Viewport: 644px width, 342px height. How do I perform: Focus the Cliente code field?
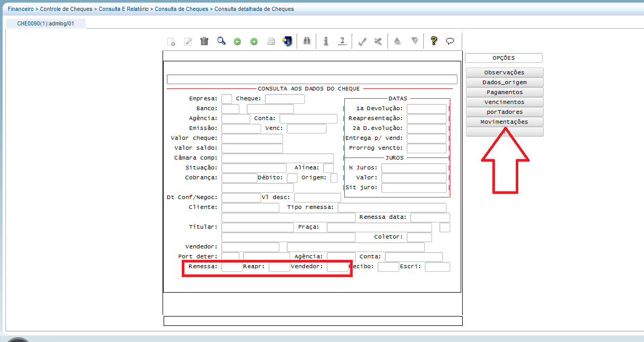250,207
